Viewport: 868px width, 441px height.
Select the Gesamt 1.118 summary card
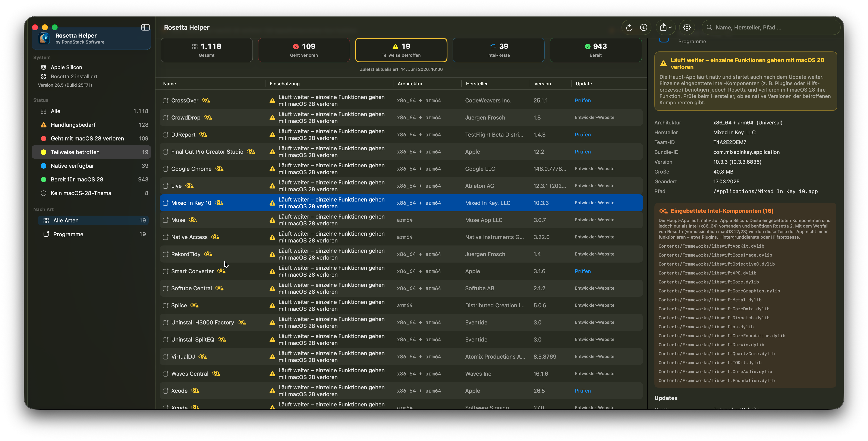pyautogui.click(x=207, y=50)
